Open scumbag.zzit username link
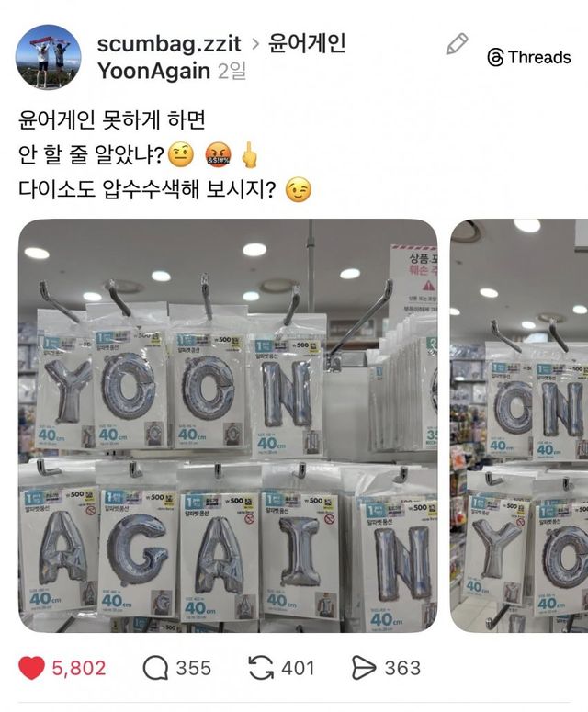 click(169, 43)
